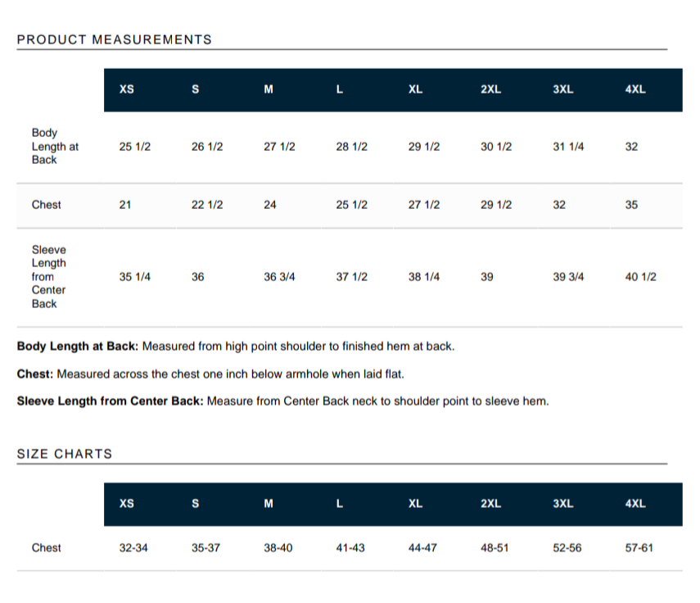Screen dimensions: 700x603
Task: Click the Chest row label in Product Measurements
Action: (x=46, y=205)
